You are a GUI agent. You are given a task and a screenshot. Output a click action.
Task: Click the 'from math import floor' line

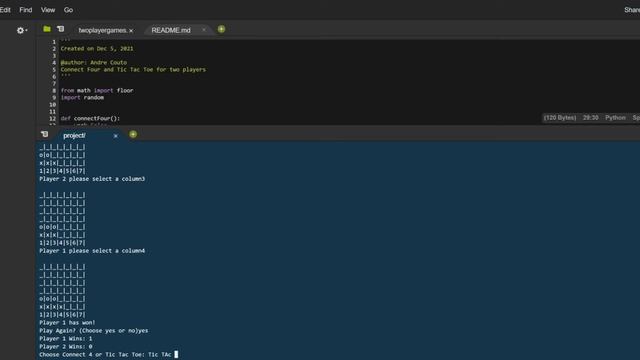(97, 91)
